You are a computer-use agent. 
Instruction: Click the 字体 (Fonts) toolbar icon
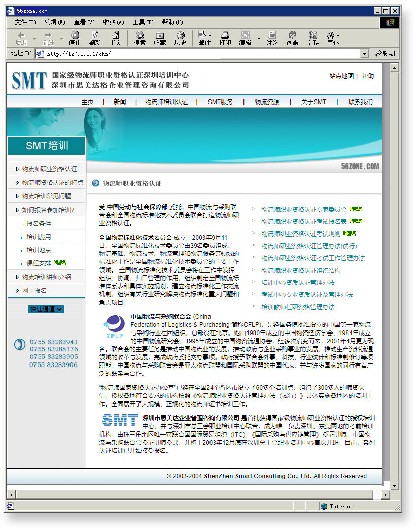tap(332, 38)
